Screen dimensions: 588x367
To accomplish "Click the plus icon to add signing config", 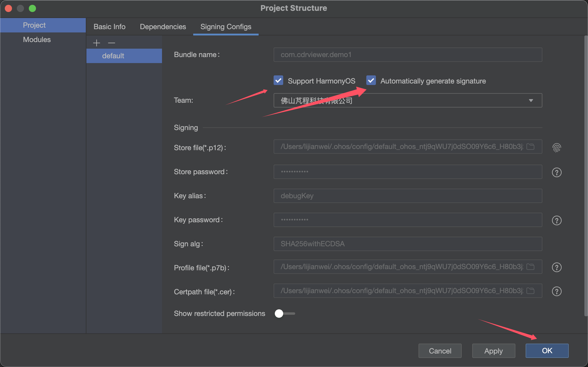I will 97,43.
